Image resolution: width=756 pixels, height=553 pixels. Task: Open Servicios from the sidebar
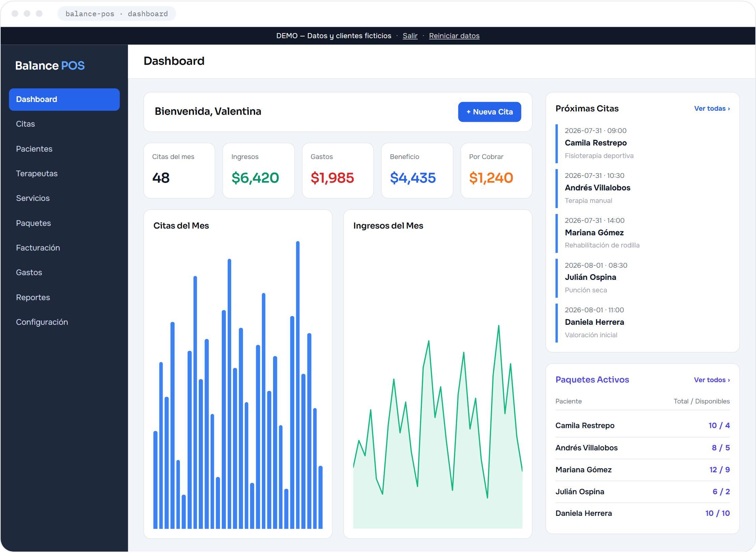(x=64, y=198)
